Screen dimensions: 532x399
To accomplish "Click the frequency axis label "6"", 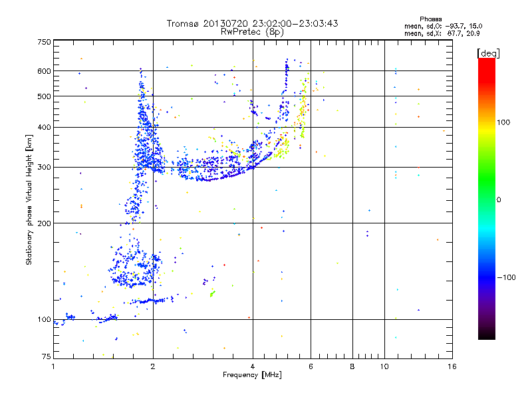I will tap(311, 366).
